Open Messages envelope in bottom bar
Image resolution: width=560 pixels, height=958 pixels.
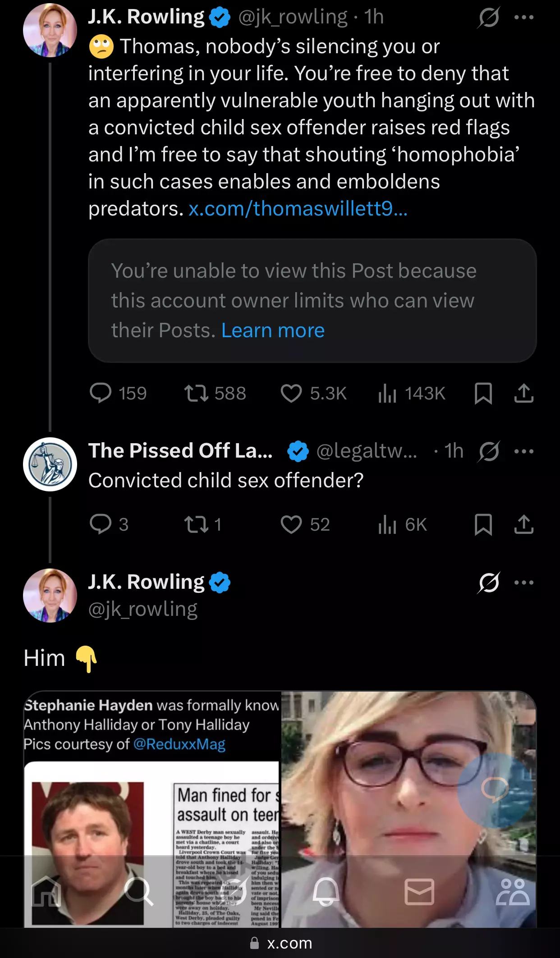click(419, 891)
